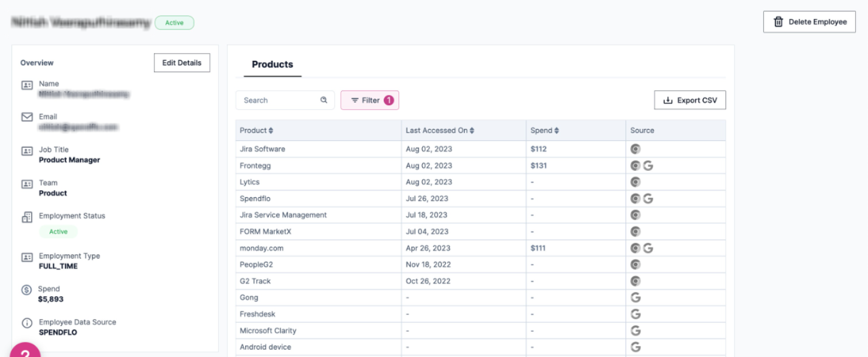
Task: Click the download icon on Export CSV
Action: [667, 100]
